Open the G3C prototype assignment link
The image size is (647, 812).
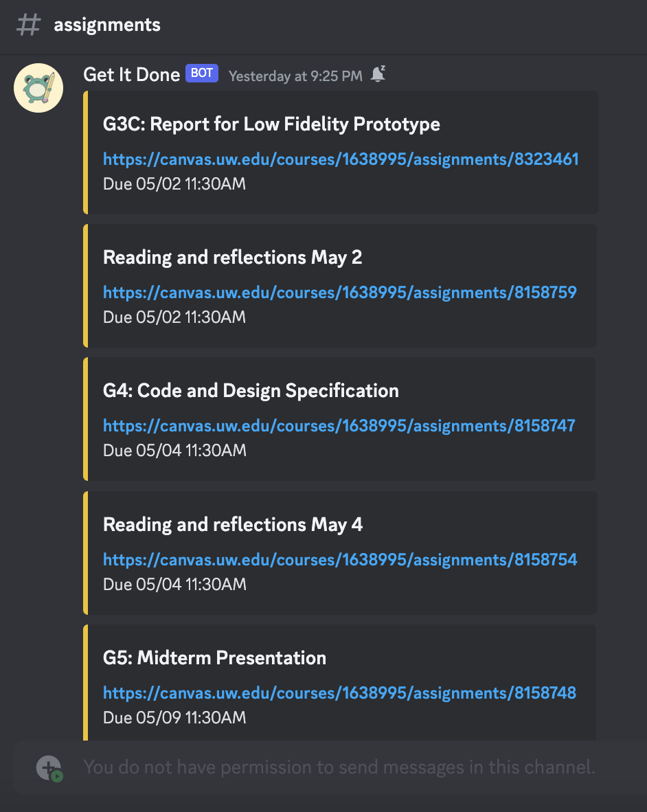click(x=339, y=159)
